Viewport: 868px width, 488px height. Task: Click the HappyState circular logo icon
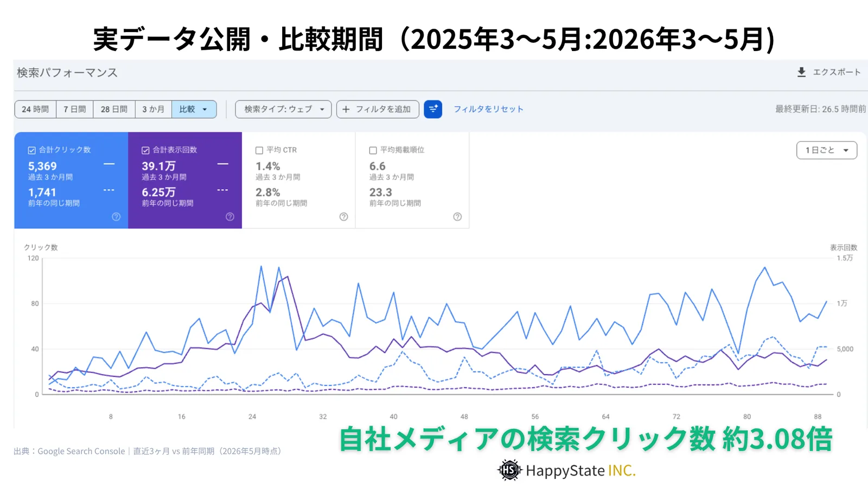tap(509, 470)
